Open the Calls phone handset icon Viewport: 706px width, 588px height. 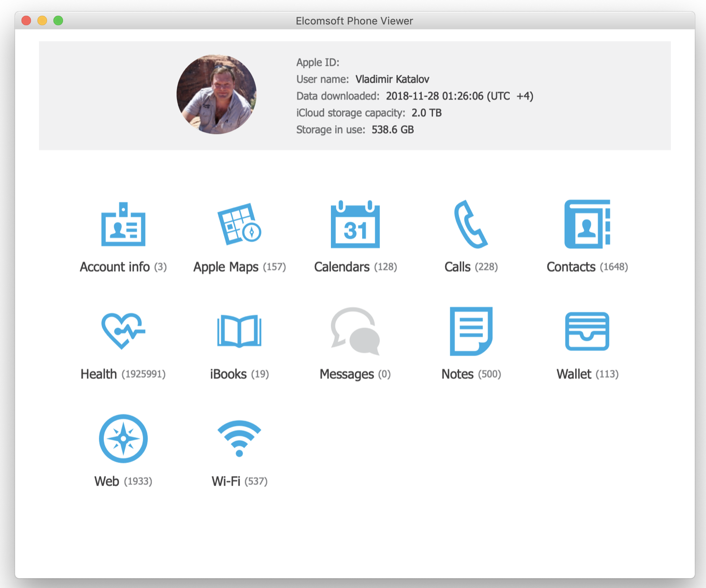pos(471,224)
